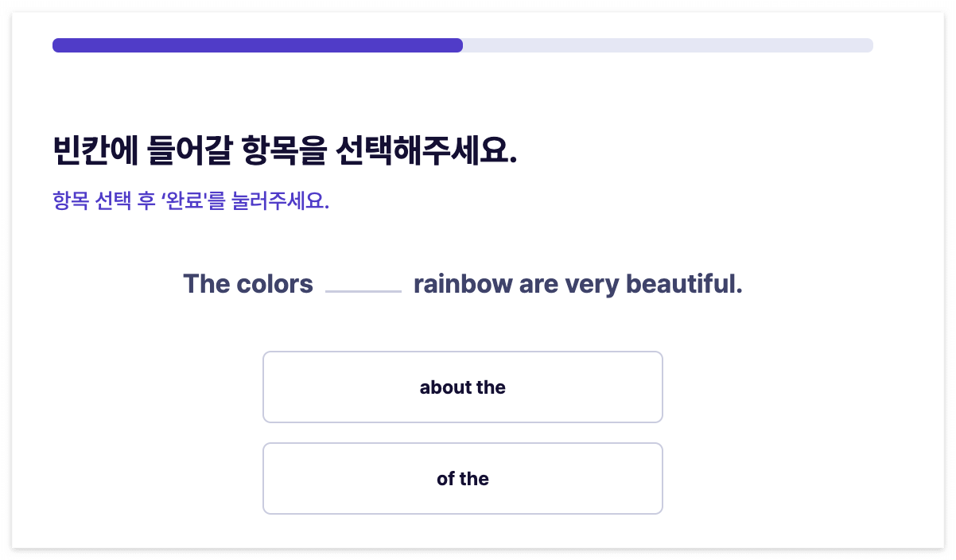This screenshot has height=560, width=956.
Task: Click the phrase "The colors" in the sentence
Action: (247, 284)
